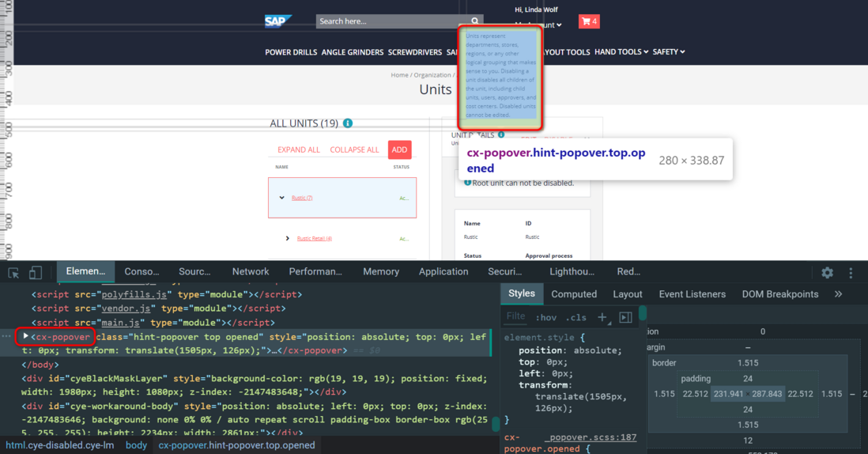The height and width of the screenshot is (454, 868).
Task: Open the shopping cart with 4 items
Action: point(589,21)
